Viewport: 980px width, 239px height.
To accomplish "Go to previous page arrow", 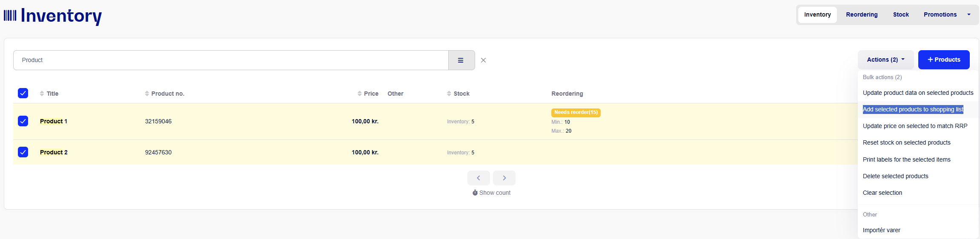I will click(x=479, y=178).
